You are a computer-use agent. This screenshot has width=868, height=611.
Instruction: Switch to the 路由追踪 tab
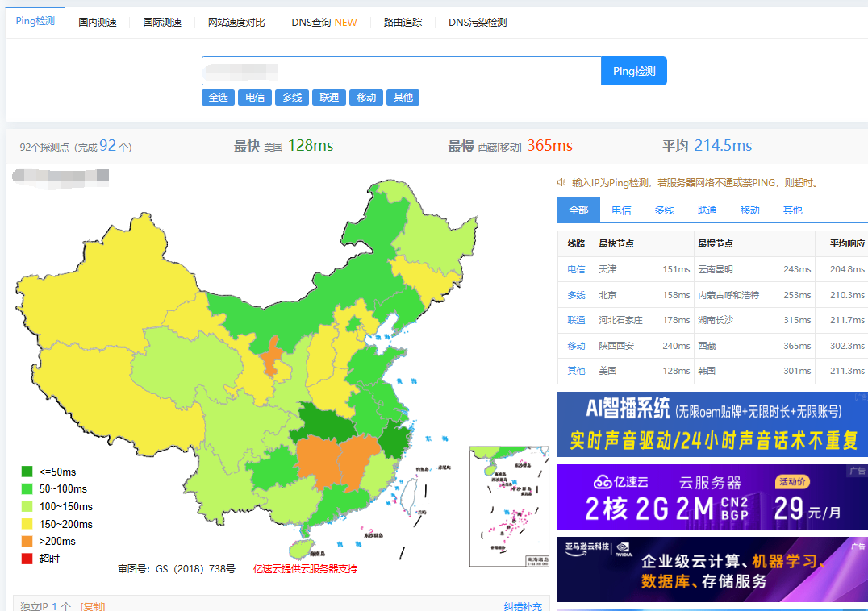point(403,23)
